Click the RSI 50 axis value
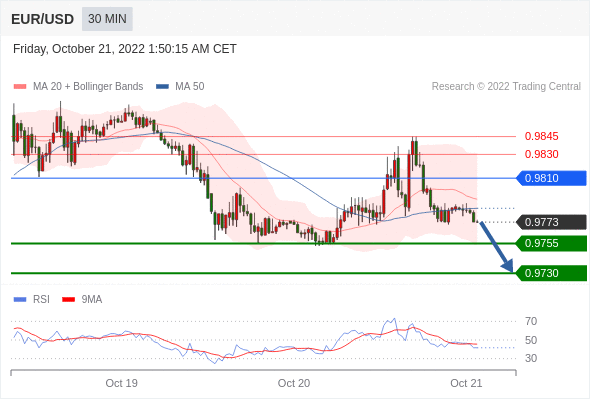This screenshot has height=400, width=590. pyautogui.click(x=531, y=340)
